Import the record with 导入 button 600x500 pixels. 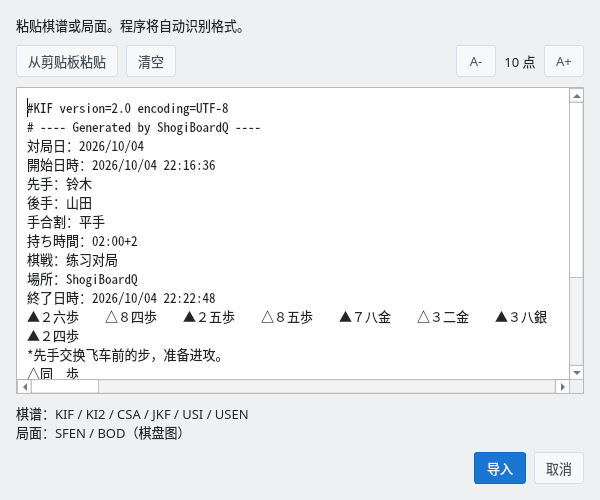click(500, 468)
